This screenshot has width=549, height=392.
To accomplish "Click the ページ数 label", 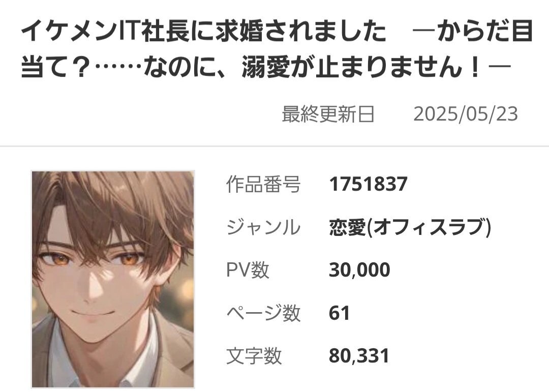I will [x=263, y=313].
